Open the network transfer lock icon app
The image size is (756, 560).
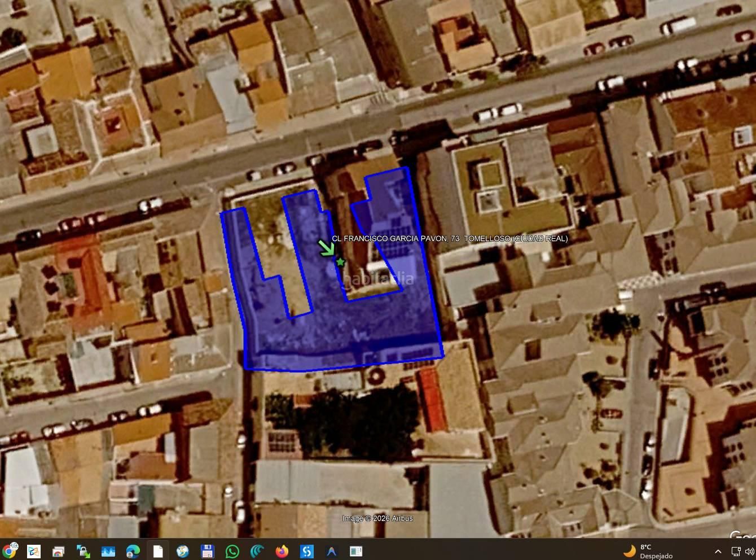coord(83,551)
